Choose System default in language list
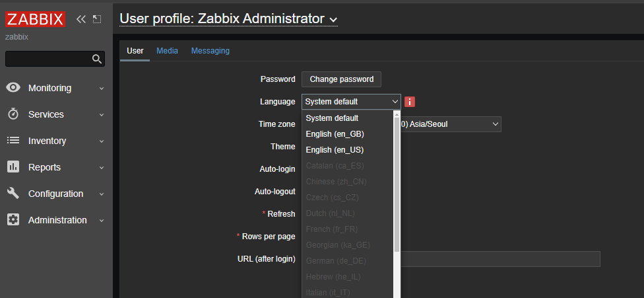The image size is (644, 298). point(348,118)
